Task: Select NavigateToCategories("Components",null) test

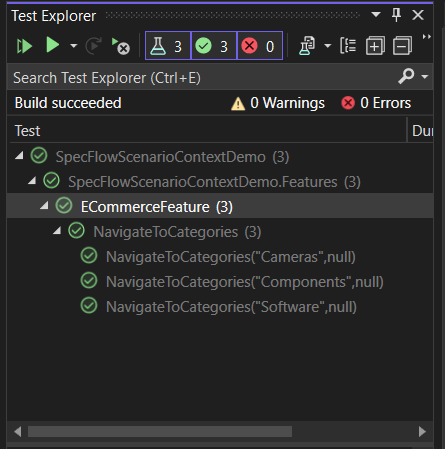Action: 220,282
